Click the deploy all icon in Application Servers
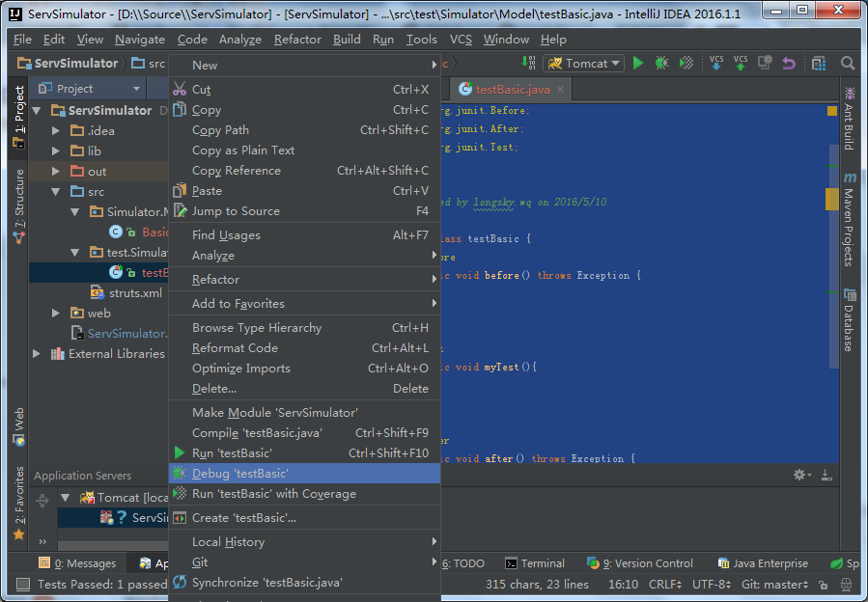This screenshot has height=602, width=868. 42,501
